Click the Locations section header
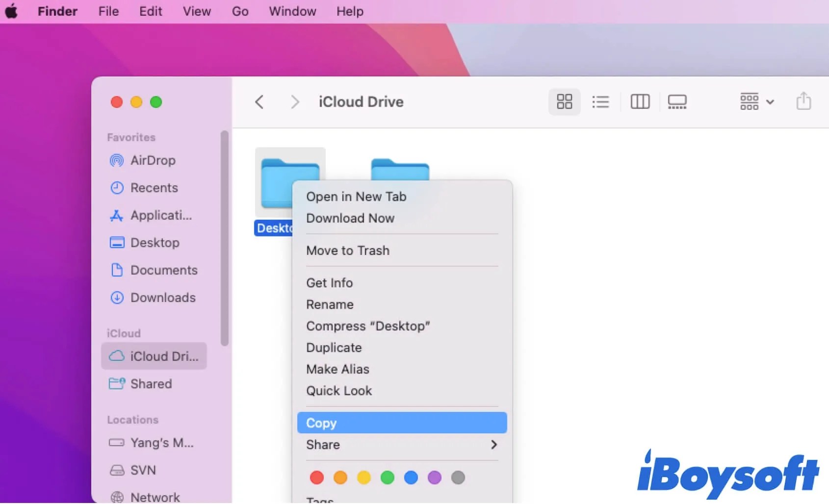The width and height of the screenshot is (829, 504). [132, 420]
